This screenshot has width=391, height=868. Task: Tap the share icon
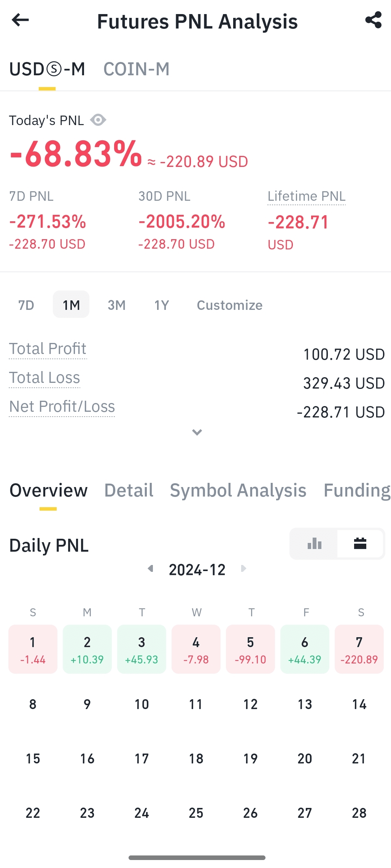(373, 20)
